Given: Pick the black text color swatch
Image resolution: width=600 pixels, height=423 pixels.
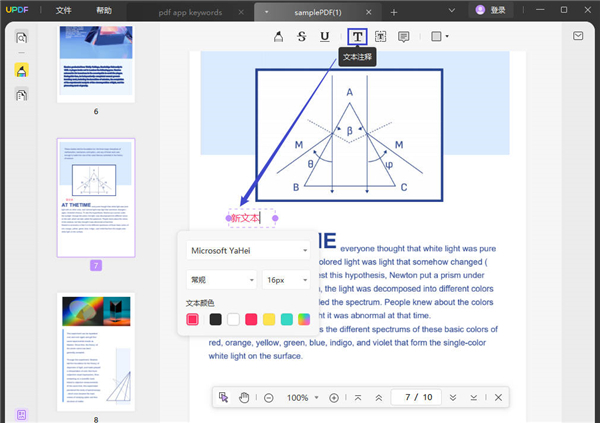Looking at the screenshot, I should (x=215, y=319).
